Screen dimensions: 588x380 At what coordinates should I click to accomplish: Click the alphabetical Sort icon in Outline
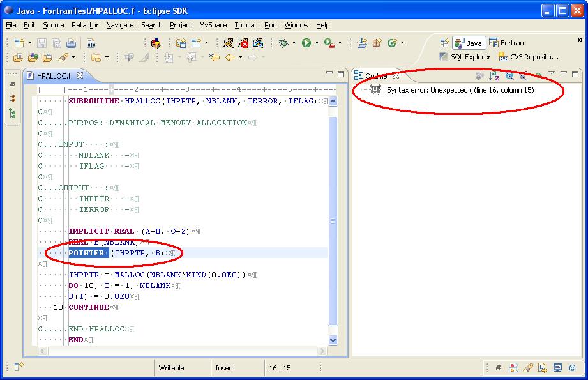pyautogui.click(x=494, y=75)
